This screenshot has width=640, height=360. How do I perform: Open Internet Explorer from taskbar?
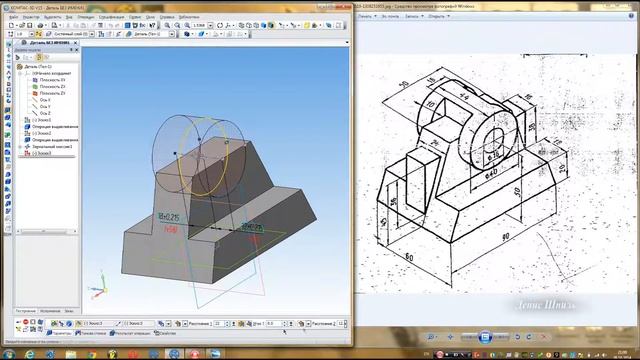pyautogui.click(x=29, y=354)
